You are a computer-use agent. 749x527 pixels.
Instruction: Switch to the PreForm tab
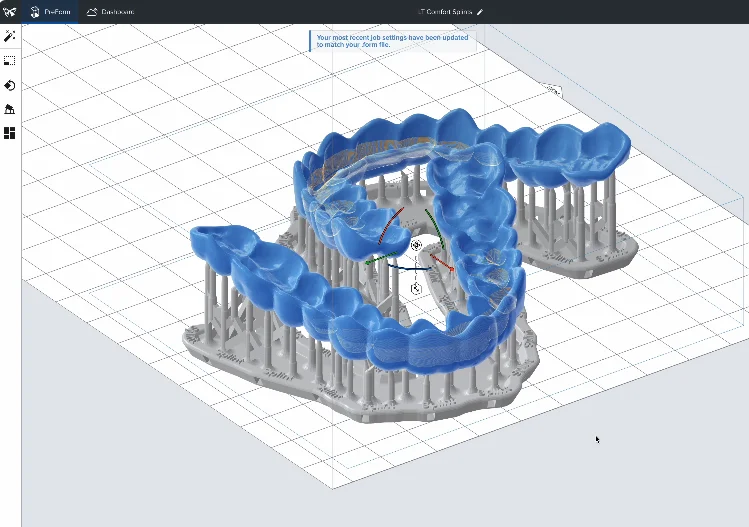click(x=50, y=12)
